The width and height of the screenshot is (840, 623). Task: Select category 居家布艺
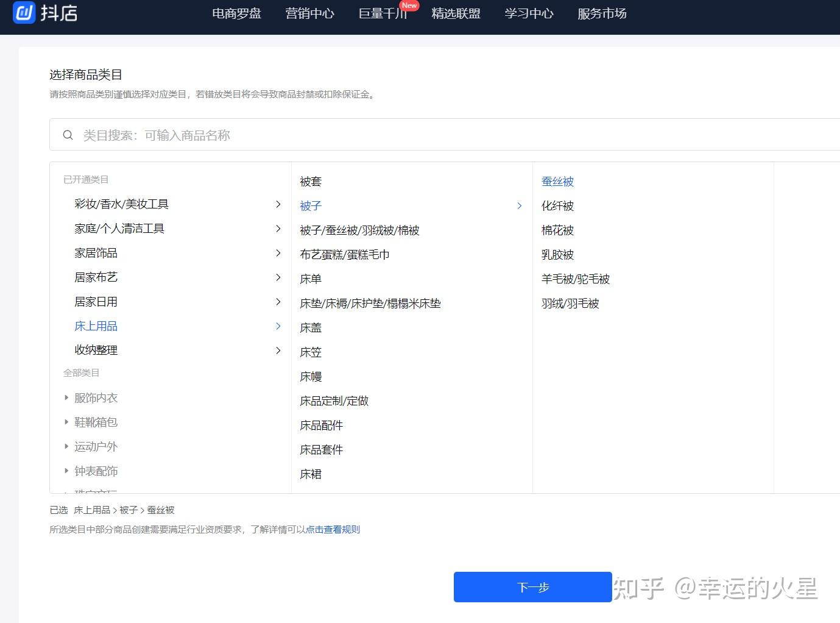click(96, 277)
